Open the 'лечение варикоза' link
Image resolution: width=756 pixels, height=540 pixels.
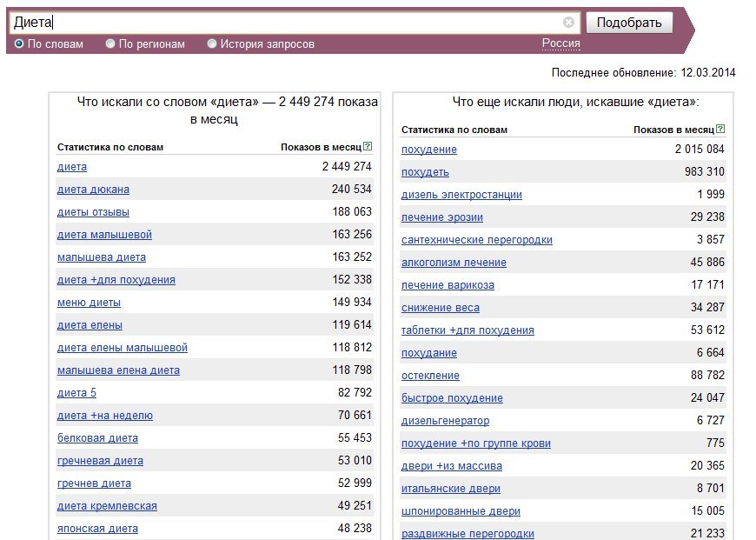pyautogui.click(x=448, y=286)
